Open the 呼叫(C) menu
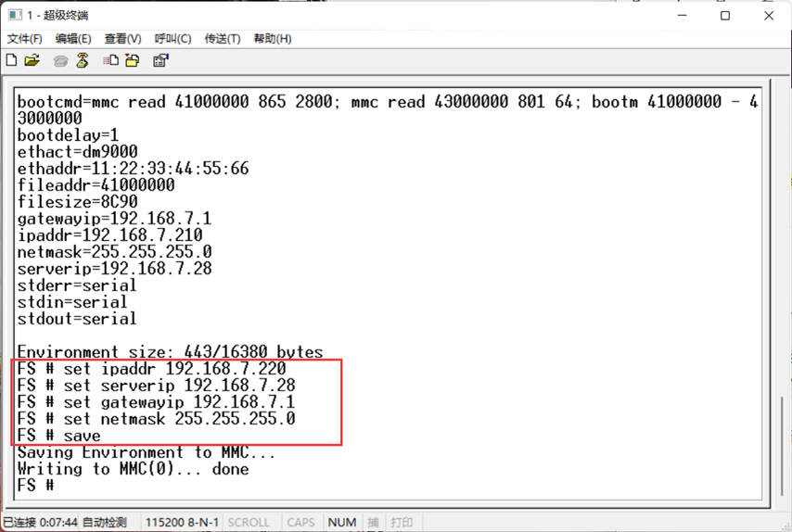The width and height of the screenshot is (792, 532). click(x=172, y=38)
